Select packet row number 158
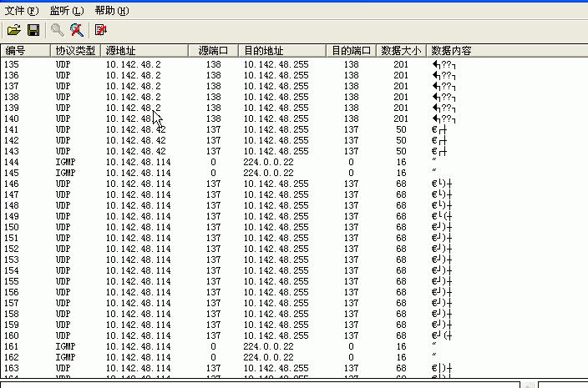Image resolution: width=588 pixels, height=388 pixels. (294, 315)
